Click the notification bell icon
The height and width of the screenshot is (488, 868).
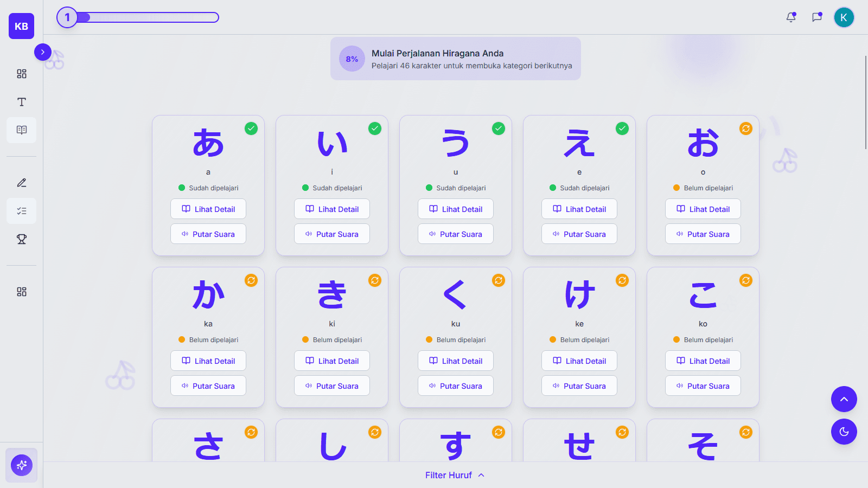click(x=791, y=17)
